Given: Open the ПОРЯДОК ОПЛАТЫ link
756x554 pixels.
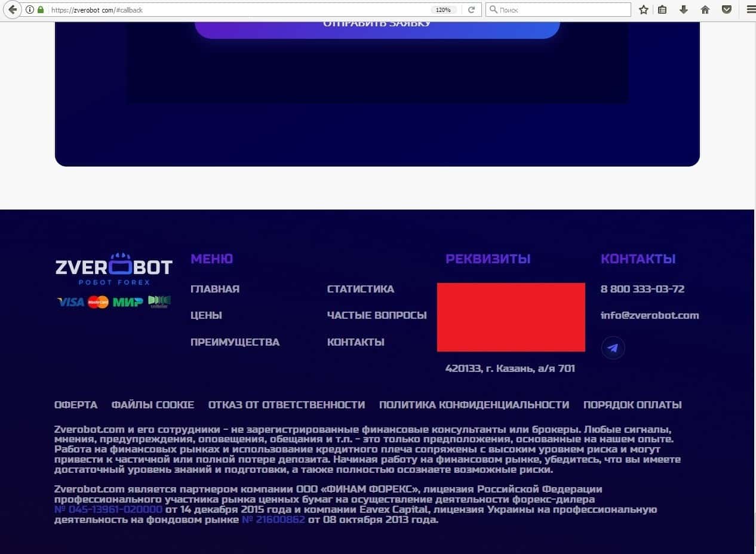Looking at the screenshot, I should (632, 405).
